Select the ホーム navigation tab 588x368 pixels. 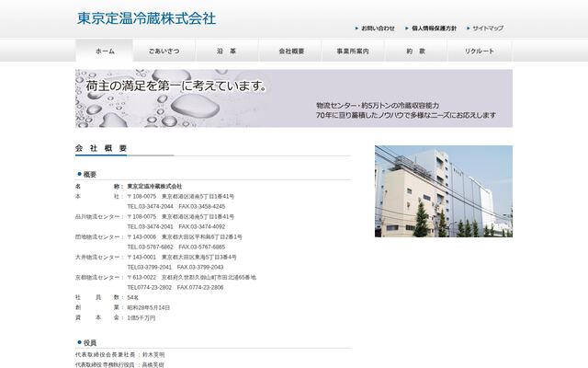(104, 51)
